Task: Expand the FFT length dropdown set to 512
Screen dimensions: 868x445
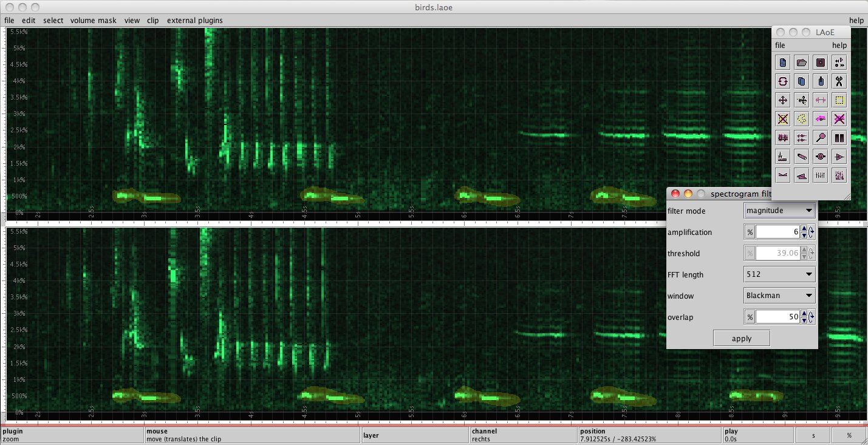Action: [x=780, y=274]
